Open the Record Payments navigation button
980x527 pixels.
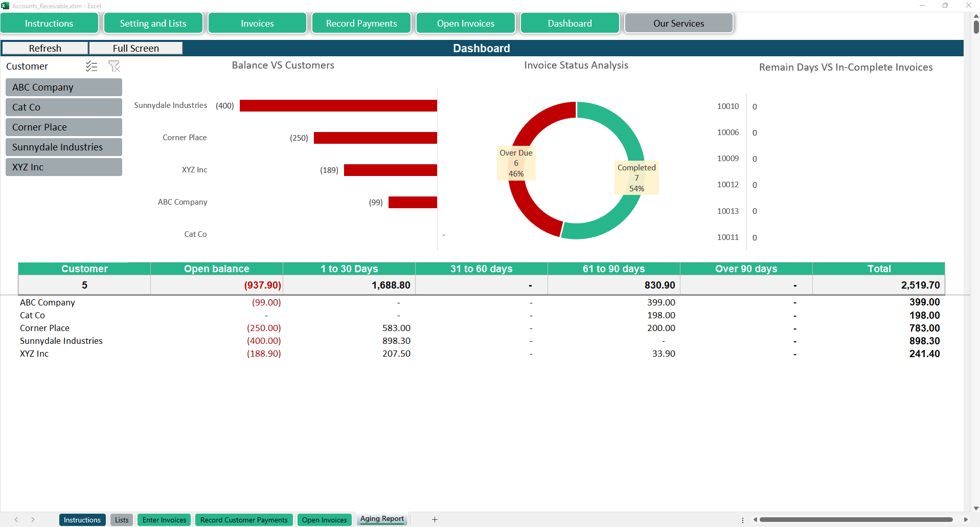(x=361, y=24)
